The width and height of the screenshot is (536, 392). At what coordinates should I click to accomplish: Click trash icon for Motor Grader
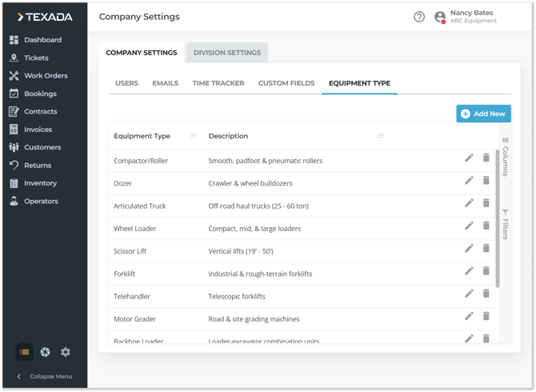[x=486, y=316]
